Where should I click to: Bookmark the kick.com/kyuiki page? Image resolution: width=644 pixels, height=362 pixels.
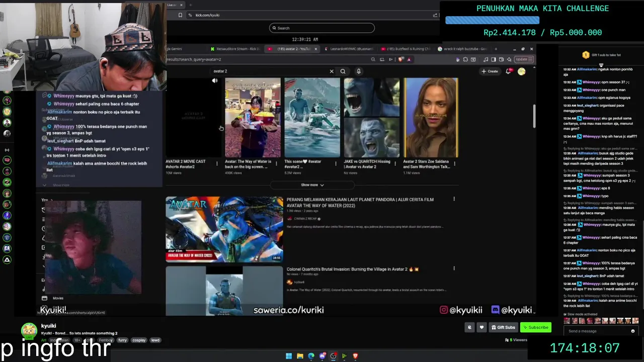pyautogui.click(x=180, y=15)
